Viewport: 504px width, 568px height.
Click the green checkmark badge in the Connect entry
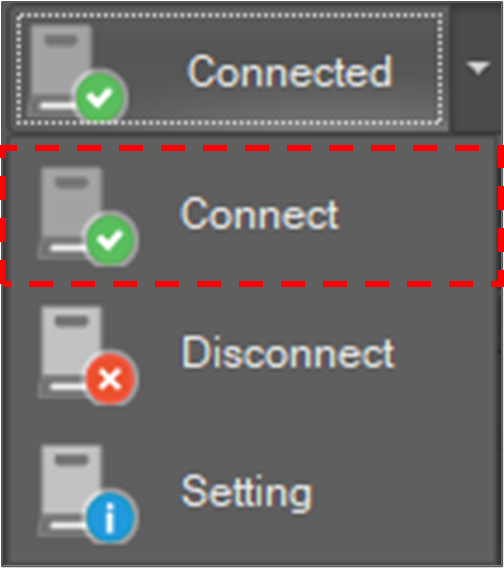111,239
